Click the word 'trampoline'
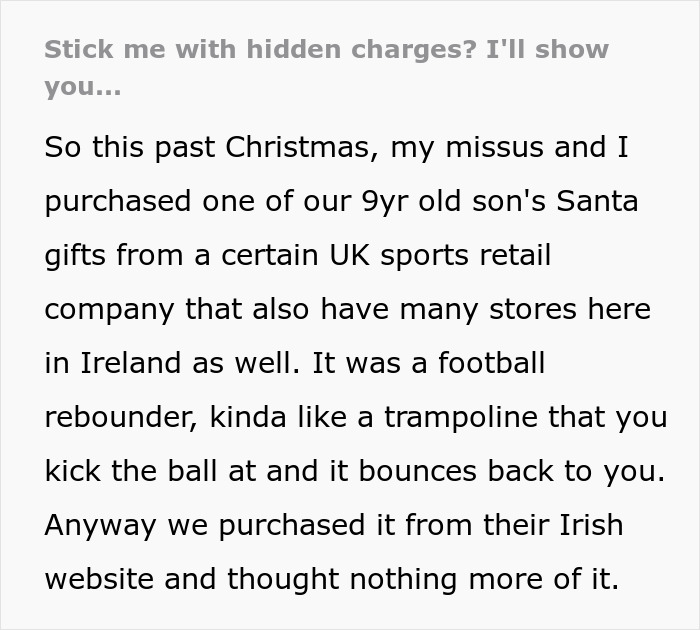This screenshot has height=630, width=700. [461, 417]
